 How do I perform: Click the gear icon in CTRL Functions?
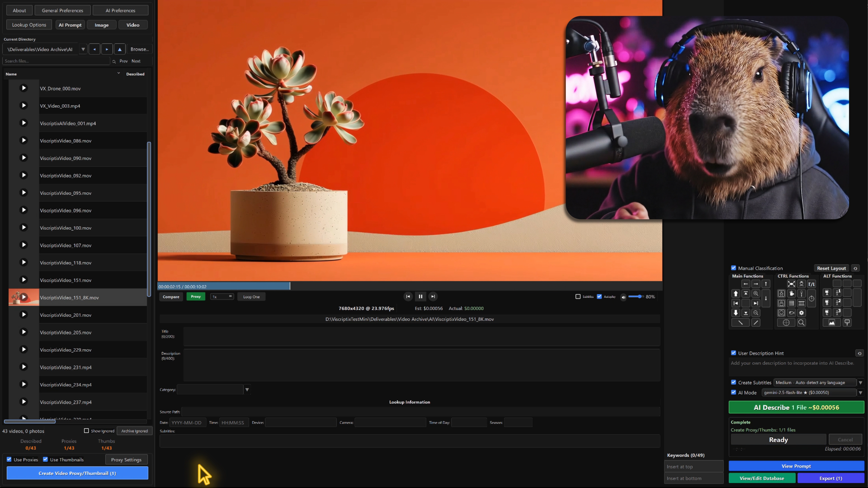point(802,313)
